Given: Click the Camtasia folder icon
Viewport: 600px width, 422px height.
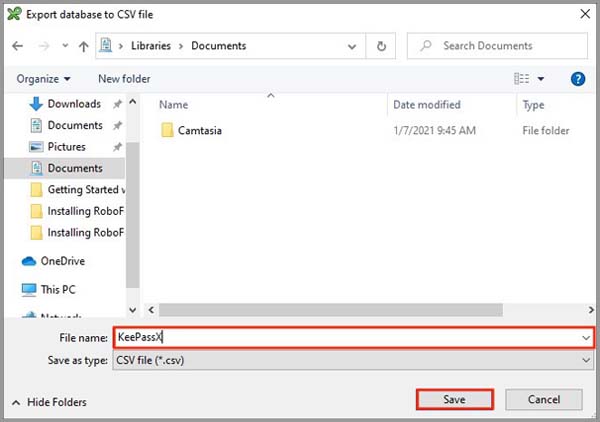Looking at the screenshot, I should [167, 130].
